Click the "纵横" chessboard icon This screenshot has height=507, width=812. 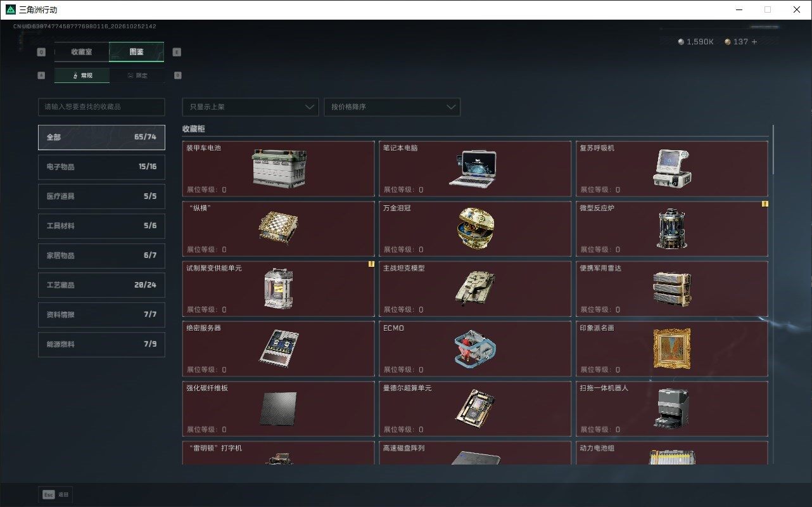(x=279, y=229)
